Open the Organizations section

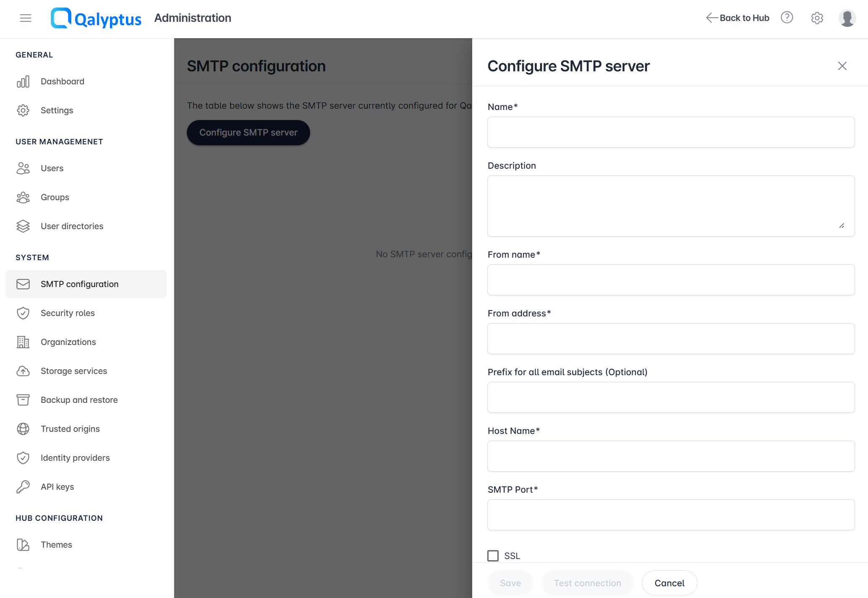point(68,342)
